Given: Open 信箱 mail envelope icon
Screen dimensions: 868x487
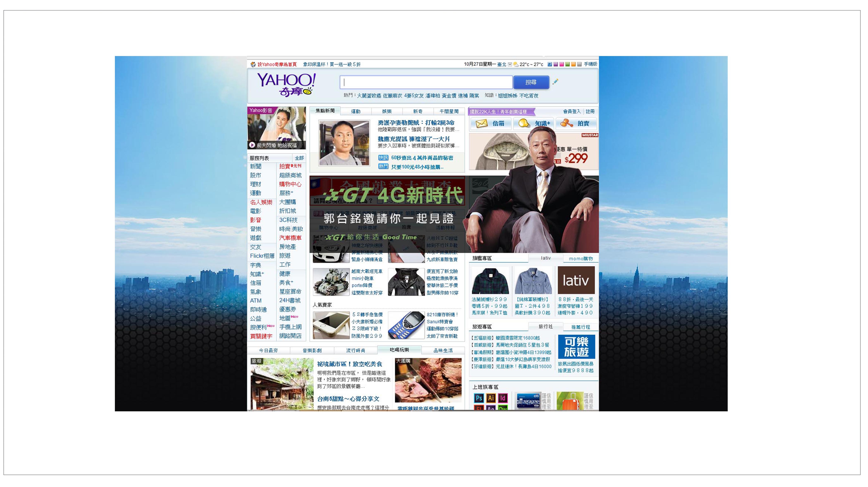Looking at the screenshot, I should (x=481, y=124).
